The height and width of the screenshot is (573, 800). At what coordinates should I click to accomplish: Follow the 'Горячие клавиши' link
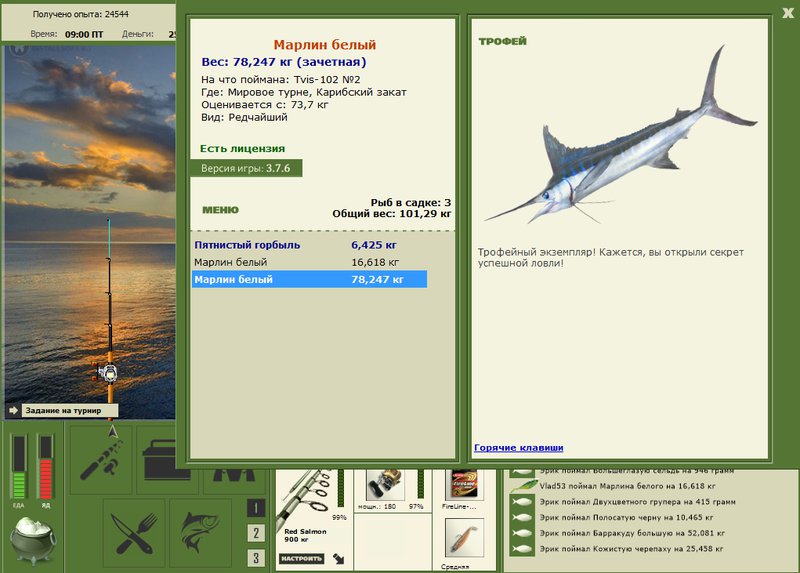pos(518,447)
